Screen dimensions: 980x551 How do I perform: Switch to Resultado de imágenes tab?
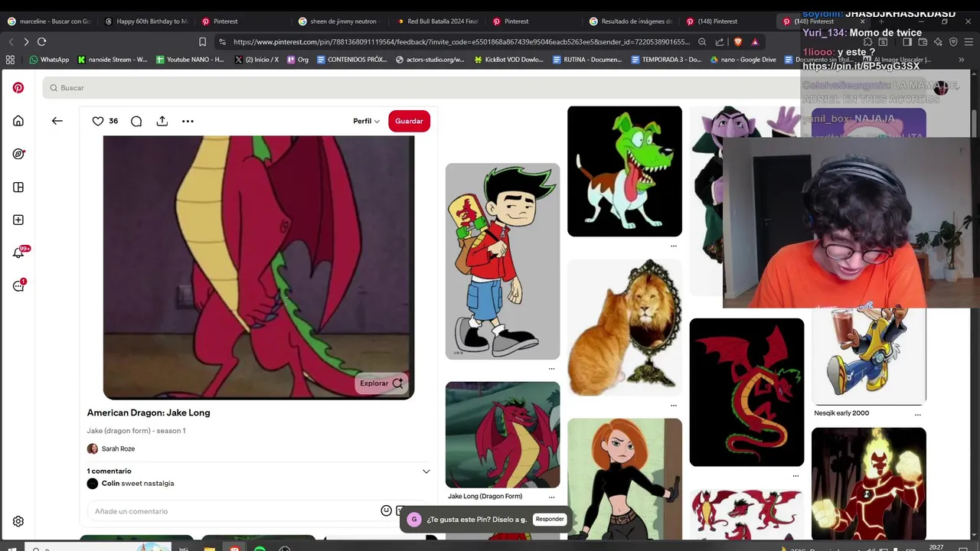[632, 21]
